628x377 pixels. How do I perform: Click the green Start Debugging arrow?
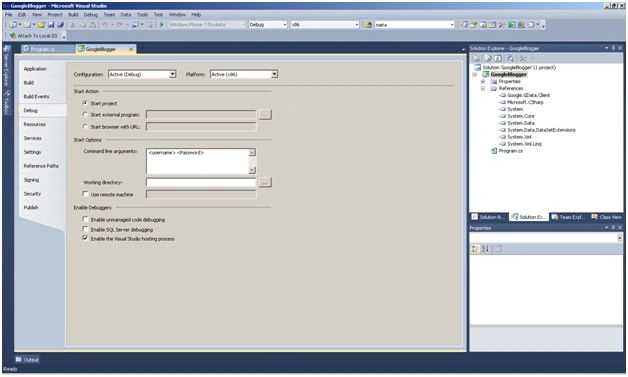162,25
